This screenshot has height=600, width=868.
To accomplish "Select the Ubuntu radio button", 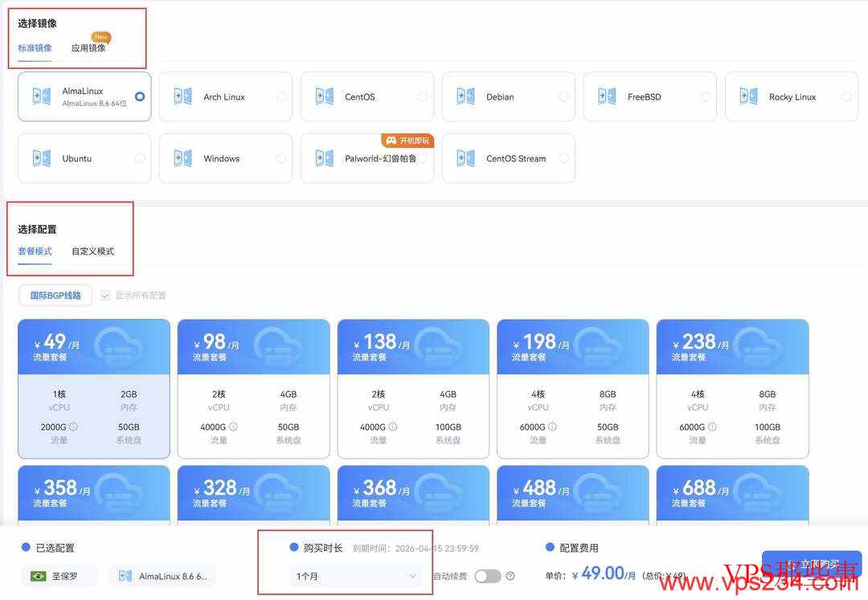I will coord(140,158).
